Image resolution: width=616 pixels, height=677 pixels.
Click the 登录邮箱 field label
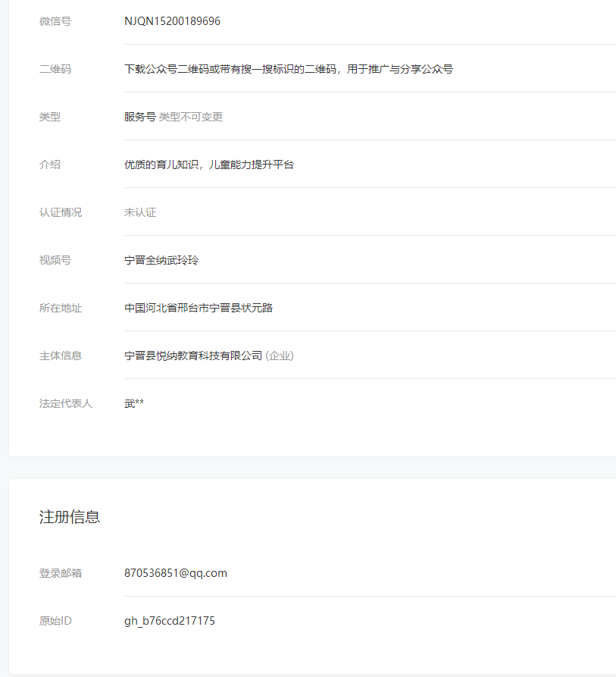coord(61,573)
